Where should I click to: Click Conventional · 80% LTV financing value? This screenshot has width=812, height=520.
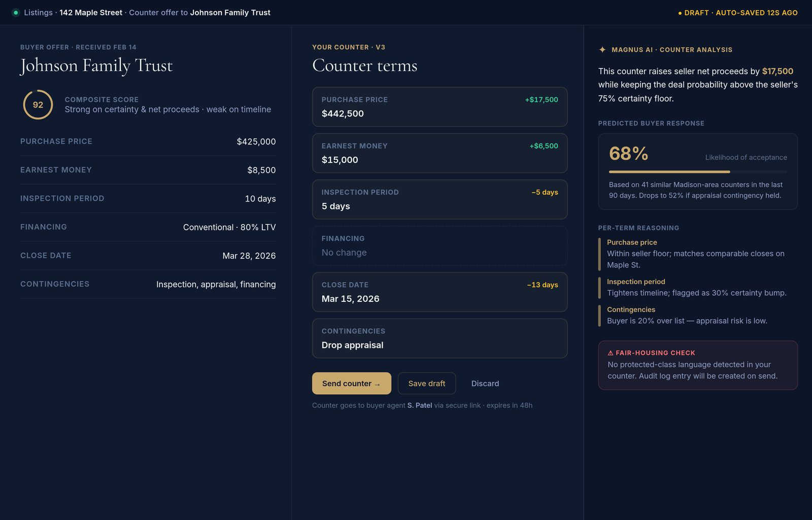click(x=229, y=227)
